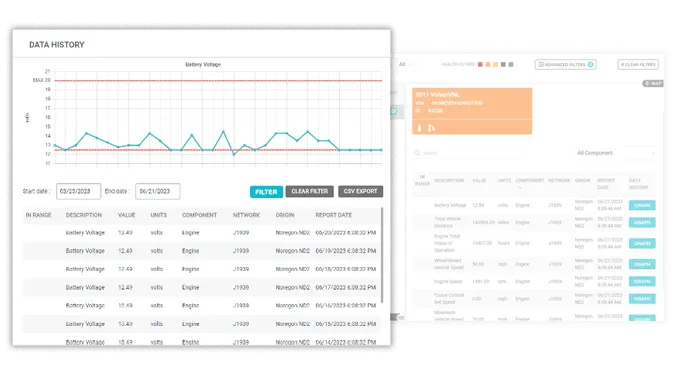The width and height of the screenshot is (688, 376).
Task: Click the DATA HISTORY column header in background table
Action: pos(638,184)
